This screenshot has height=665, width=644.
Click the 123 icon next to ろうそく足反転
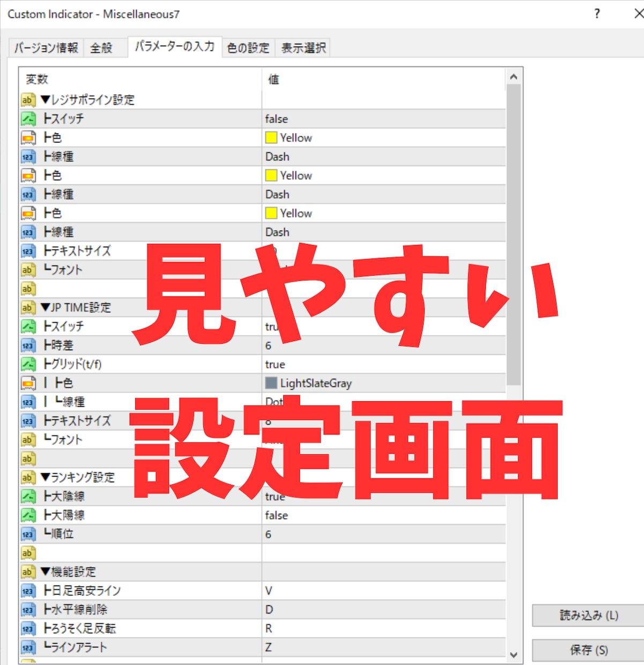tap(28, 629)
